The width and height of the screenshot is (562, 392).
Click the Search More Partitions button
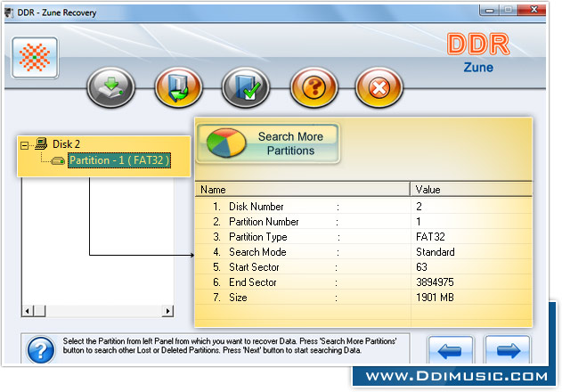[268, 143]
